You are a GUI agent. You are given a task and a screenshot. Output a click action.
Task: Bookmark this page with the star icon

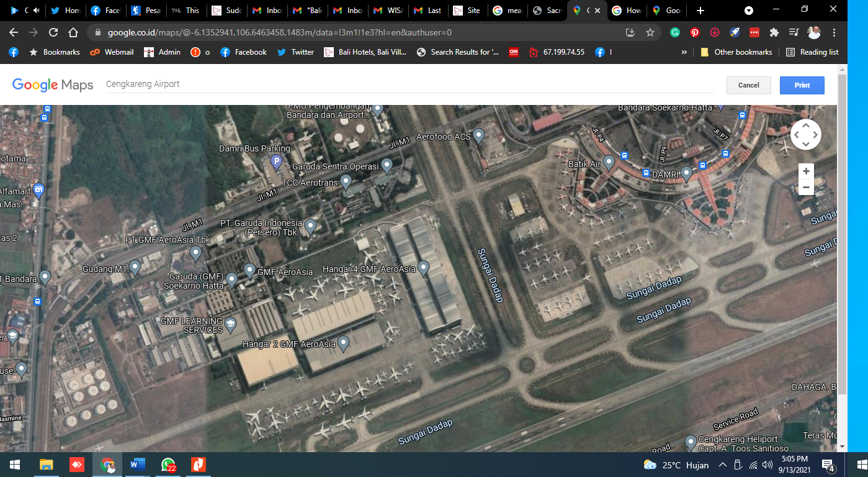point(650,32)
